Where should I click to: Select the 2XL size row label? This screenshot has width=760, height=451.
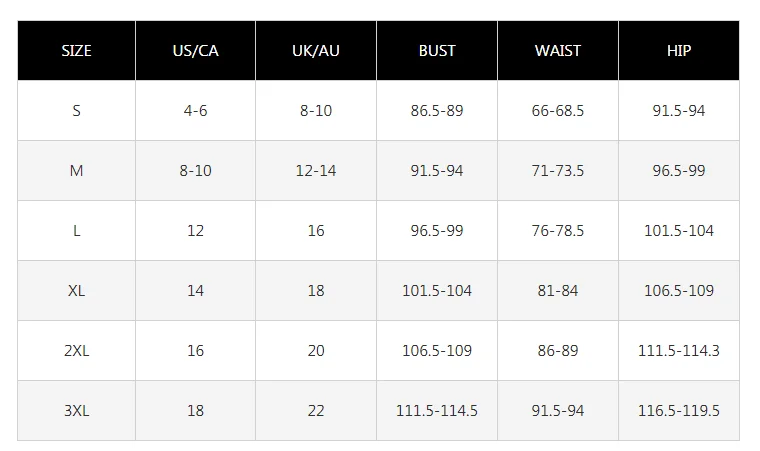tap(76, 350)
